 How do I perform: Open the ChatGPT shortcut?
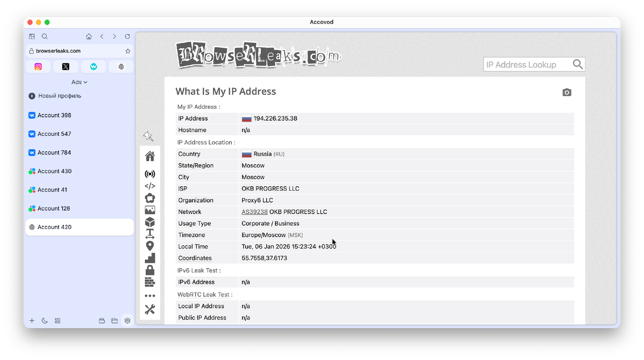click(121, 67)
